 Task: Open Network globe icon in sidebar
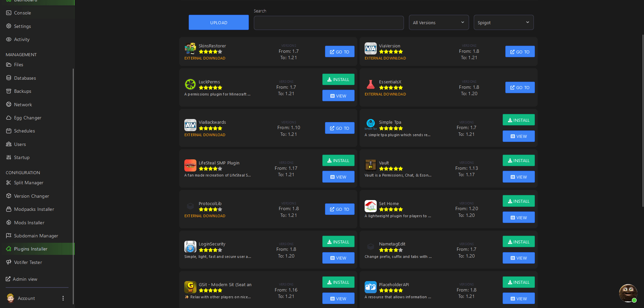click(9, 104)
